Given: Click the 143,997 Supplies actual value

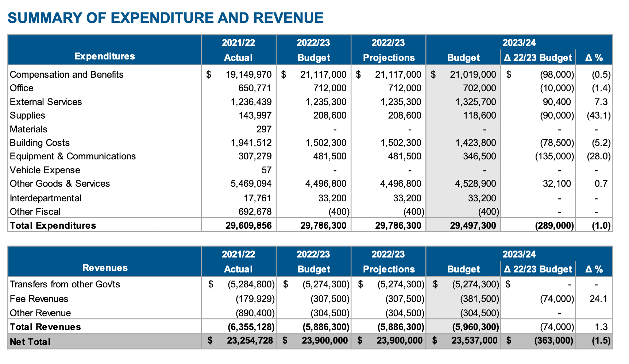Looking at the screenshot, I should 255,116.
